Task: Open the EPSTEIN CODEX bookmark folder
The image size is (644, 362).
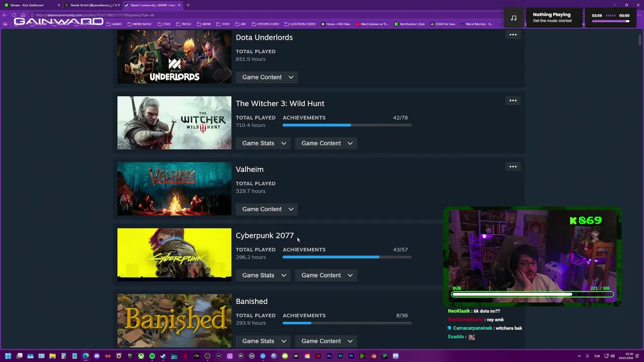Action: coord(265,24)
